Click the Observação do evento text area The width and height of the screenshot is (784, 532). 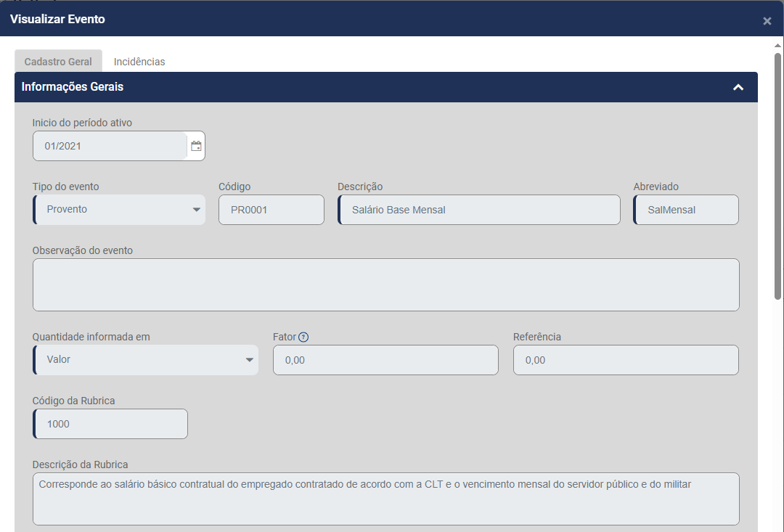[385, 285]
